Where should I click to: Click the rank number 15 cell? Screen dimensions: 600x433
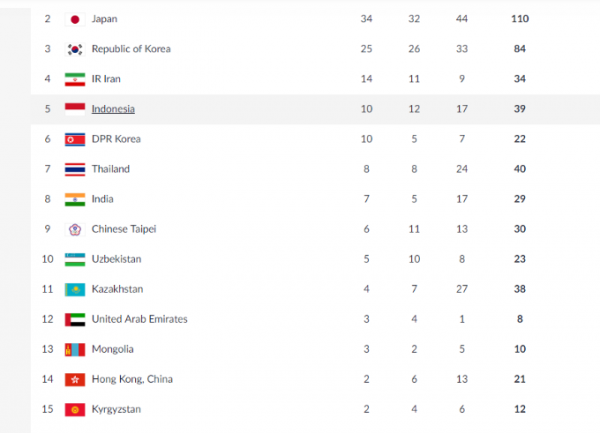point(47,409)
